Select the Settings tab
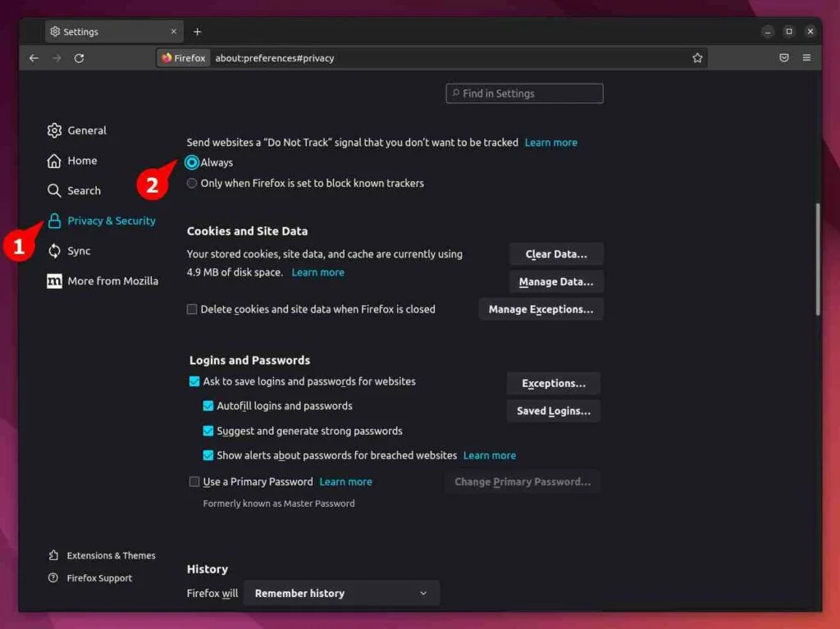 [114, 32]
